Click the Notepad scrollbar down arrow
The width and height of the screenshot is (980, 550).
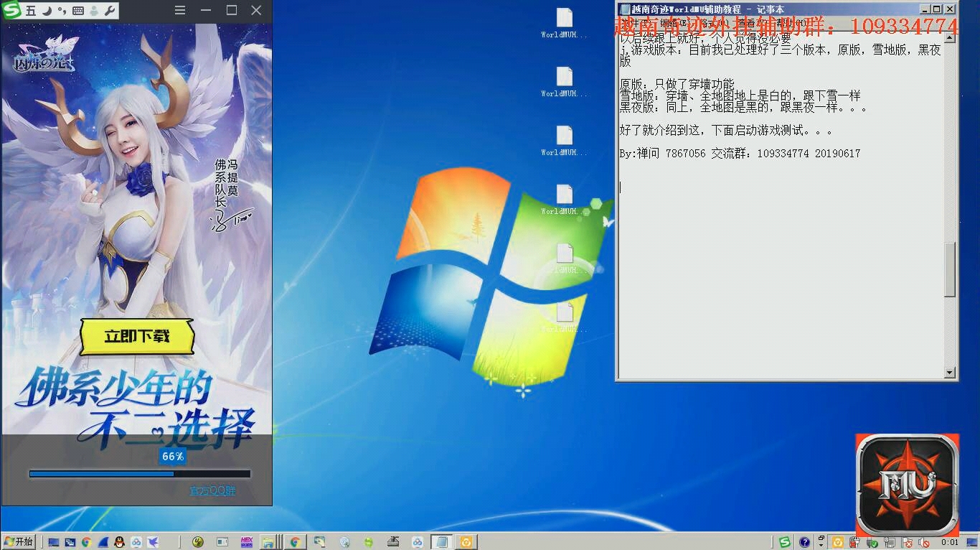coord(950,373)
